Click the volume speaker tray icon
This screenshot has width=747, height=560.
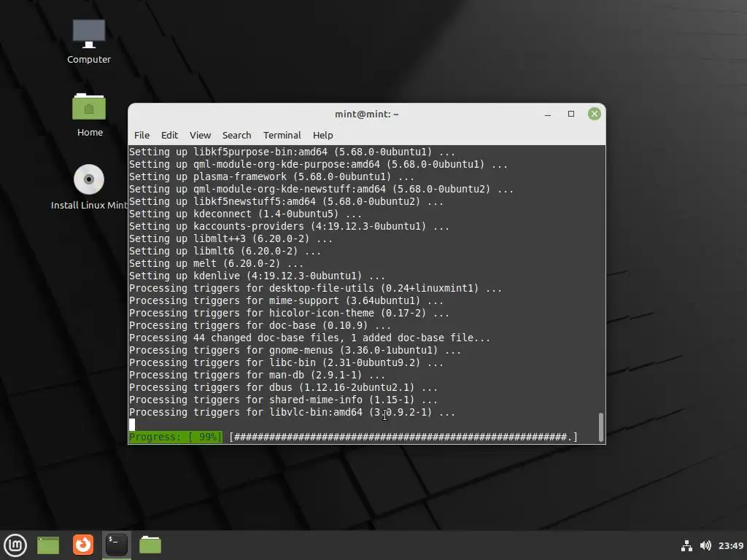[x=705, y=545]
